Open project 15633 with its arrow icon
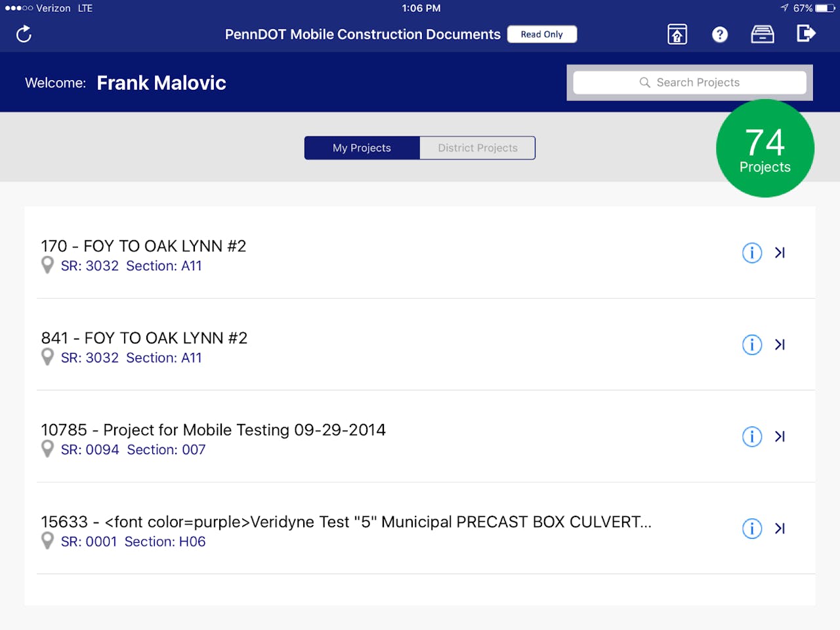 780,528
